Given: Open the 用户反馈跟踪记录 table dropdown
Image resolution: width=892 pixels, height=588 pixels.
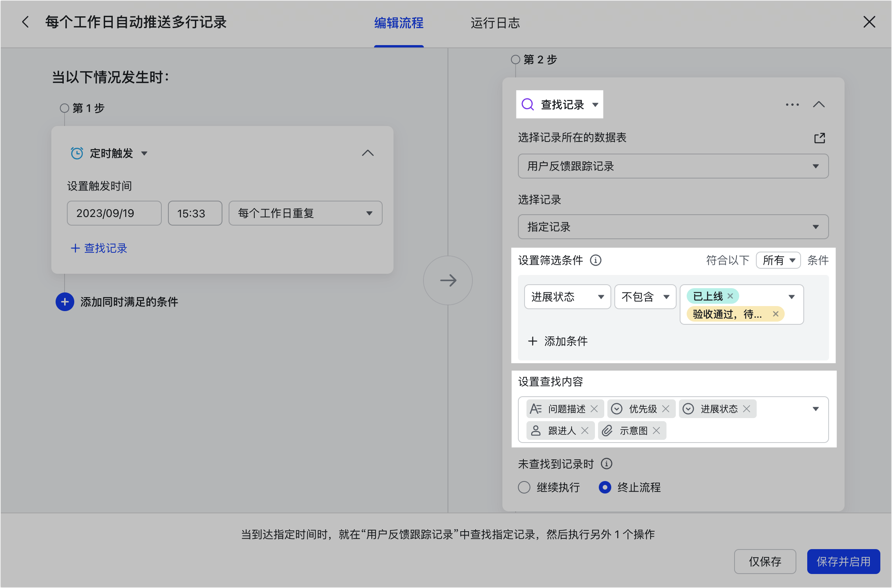Looking at the screenshot, I should [x=673, y=166].
